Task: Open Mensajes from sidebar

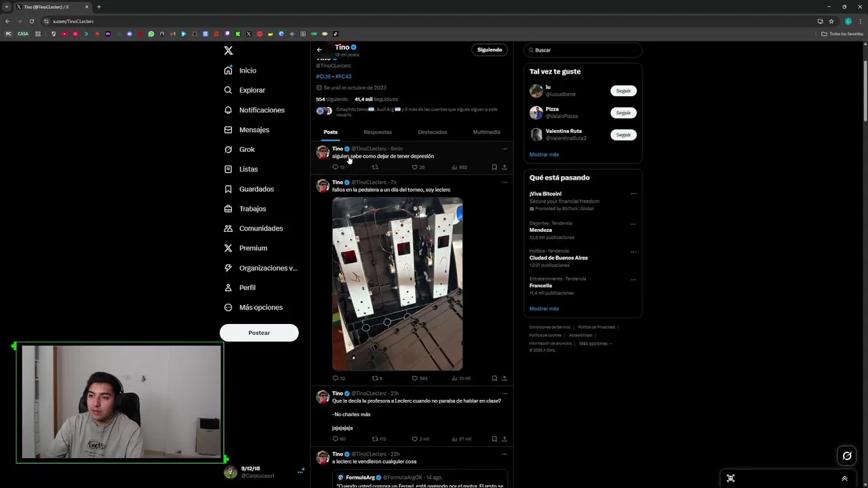Action: (x=246, y=129)
